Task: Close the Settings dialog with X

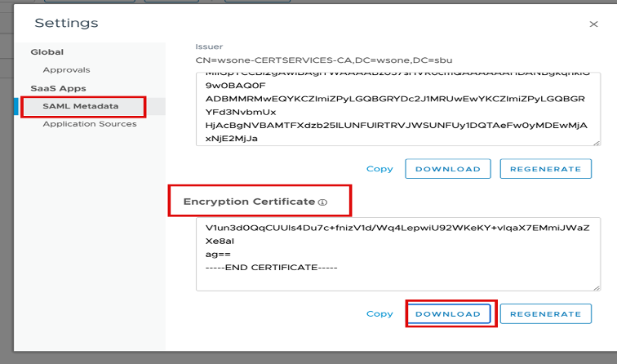Action: pos(593,24)
